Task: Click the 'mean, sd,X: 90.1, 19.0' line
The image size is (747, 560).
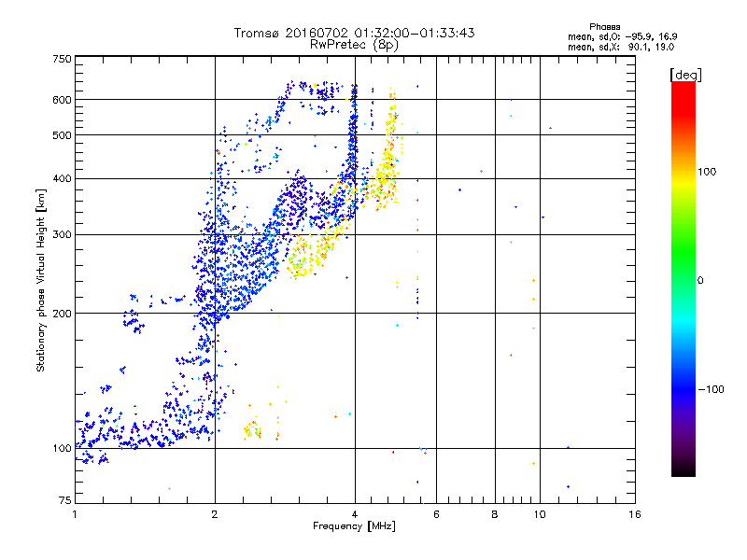Action: (x=621, y=48)
